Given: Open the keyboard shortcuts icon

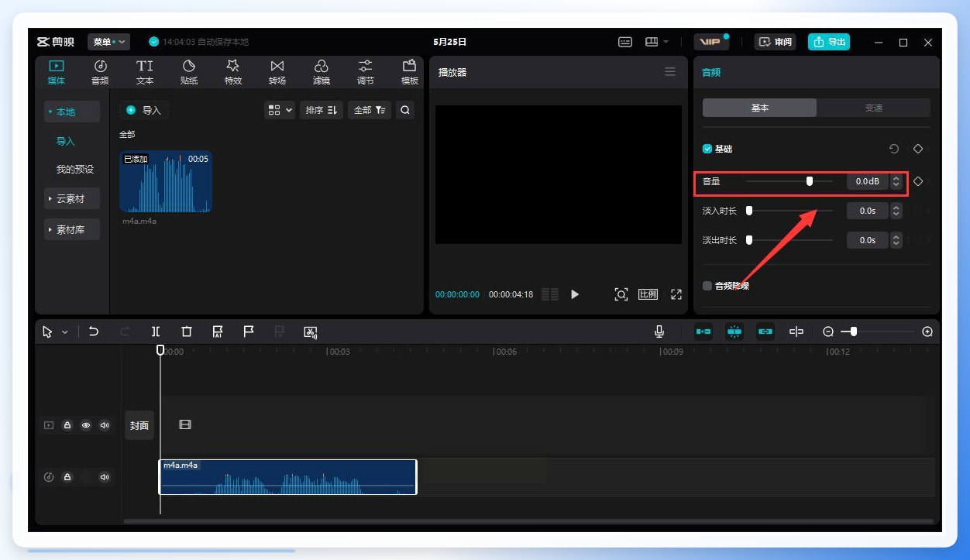Looking at the screenshot, I should pos(625,42).
